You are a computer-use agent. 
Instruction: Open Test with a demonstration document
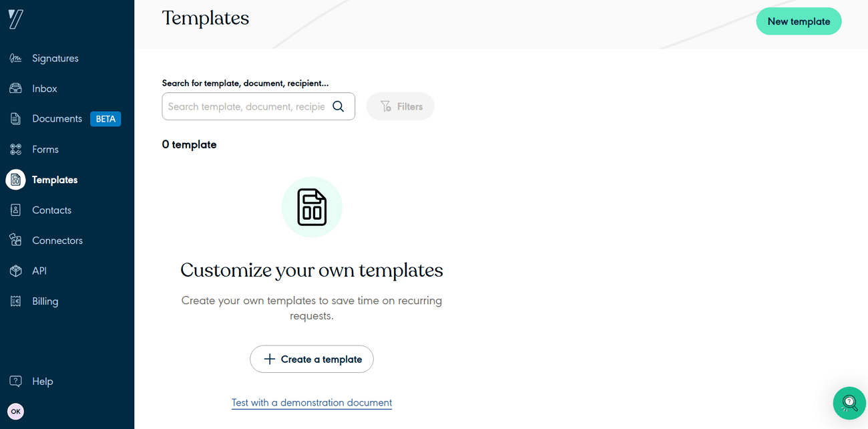(311, 402)
